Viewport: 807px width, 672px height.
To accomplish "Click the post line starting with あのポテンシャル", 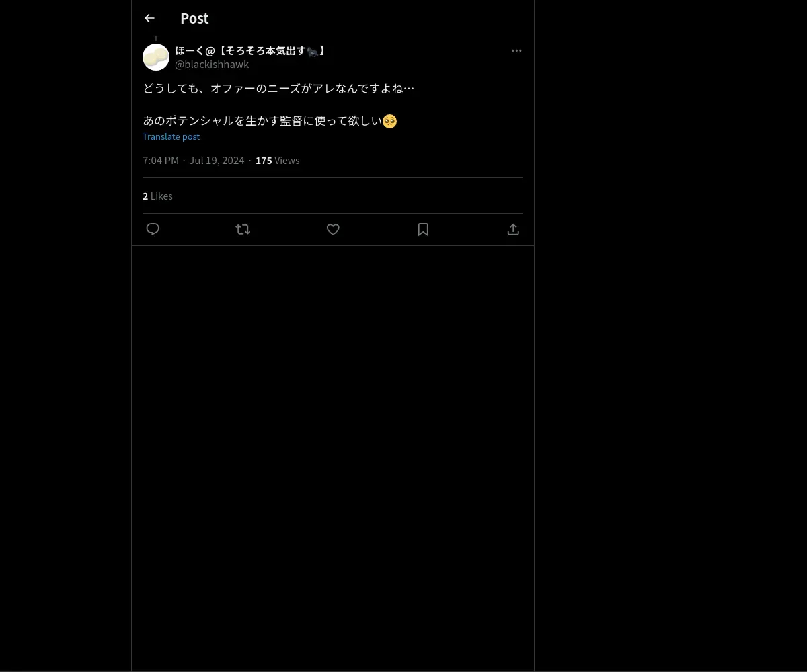I will [x=270, y=121].
